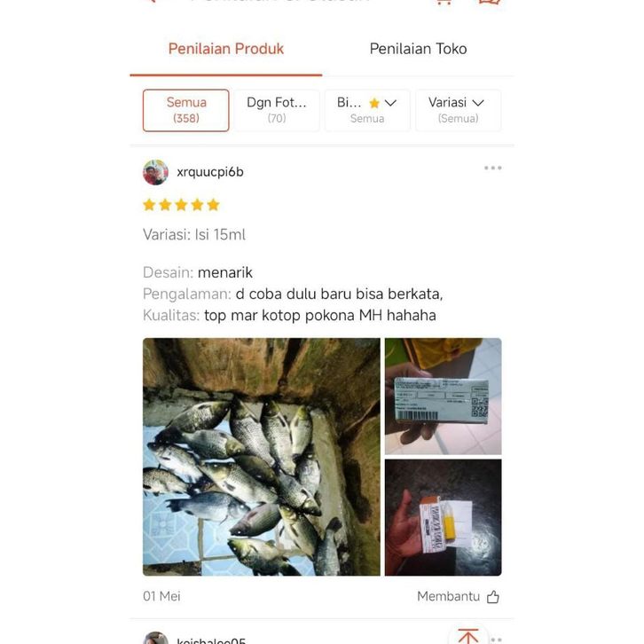The image size is (644, 644).
Task: Toggle the Dgn Foto (70) filter chip
Action: [277, 111]
